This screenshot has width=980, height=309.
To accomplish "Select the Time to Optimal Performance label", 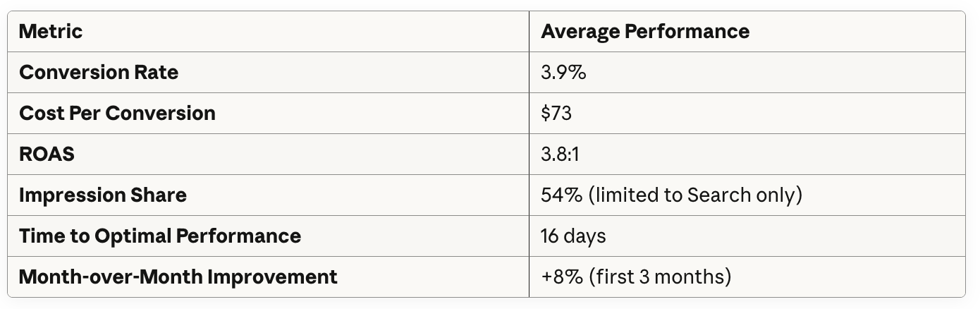I will pos(160,236).
